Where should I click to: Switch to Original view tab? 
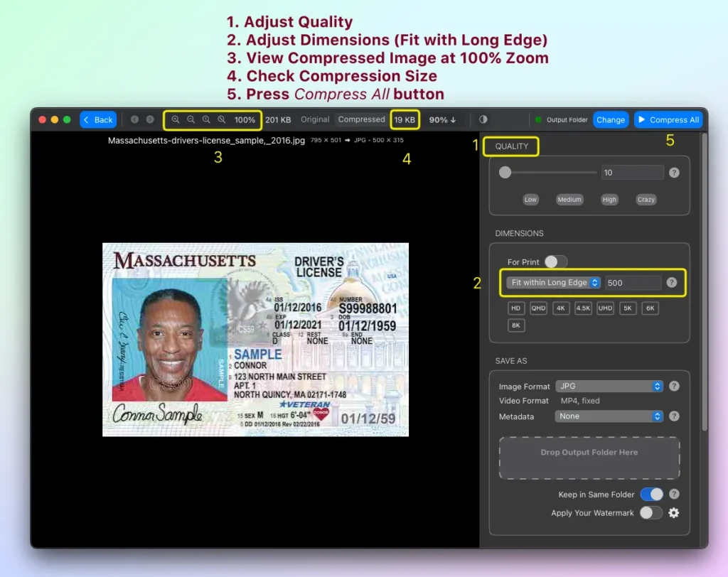(x=315, y=119)
